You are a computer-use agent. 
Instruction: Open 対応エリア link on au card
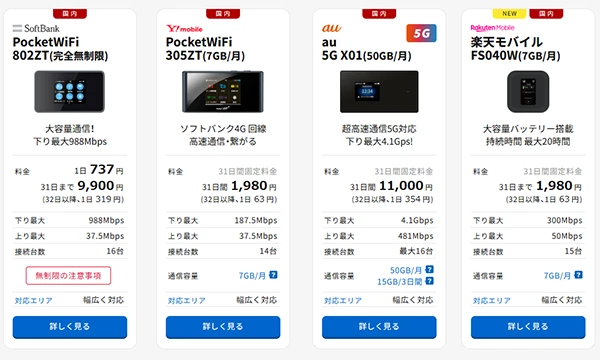(343, 301)
